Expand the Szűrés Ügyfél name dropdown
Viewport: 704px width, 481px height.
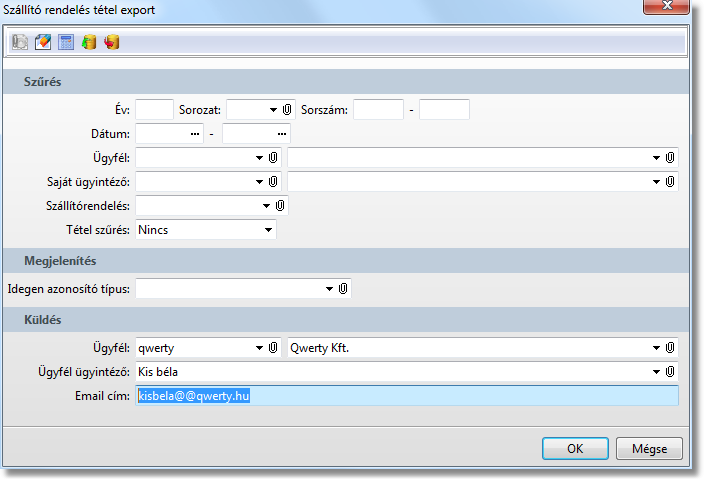click(x=656, y=158)
